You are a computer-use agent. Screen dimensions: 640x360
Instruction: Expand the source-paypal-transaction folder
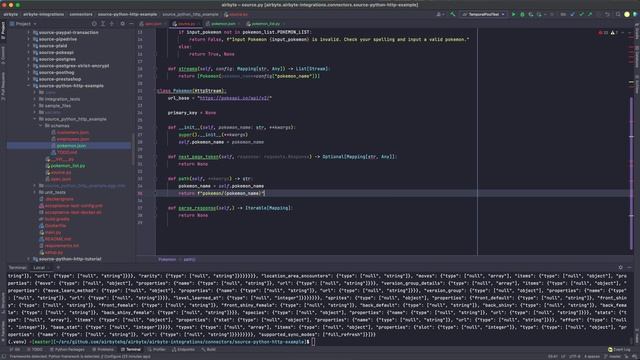pos(29,32)
